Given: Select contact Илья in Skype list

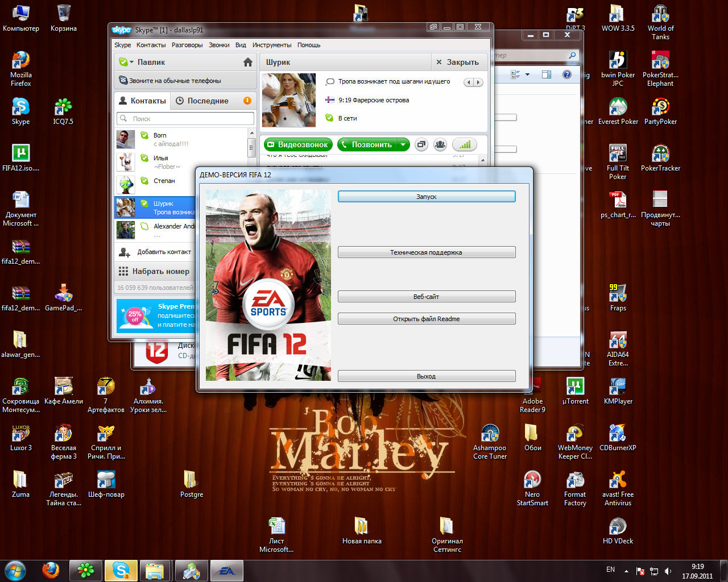Looking at the screenshot, I should (181, 162).
